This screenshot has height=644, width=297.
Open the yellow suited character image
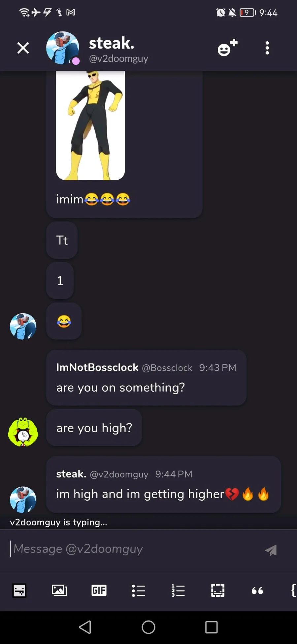click(x=90, y=125)
